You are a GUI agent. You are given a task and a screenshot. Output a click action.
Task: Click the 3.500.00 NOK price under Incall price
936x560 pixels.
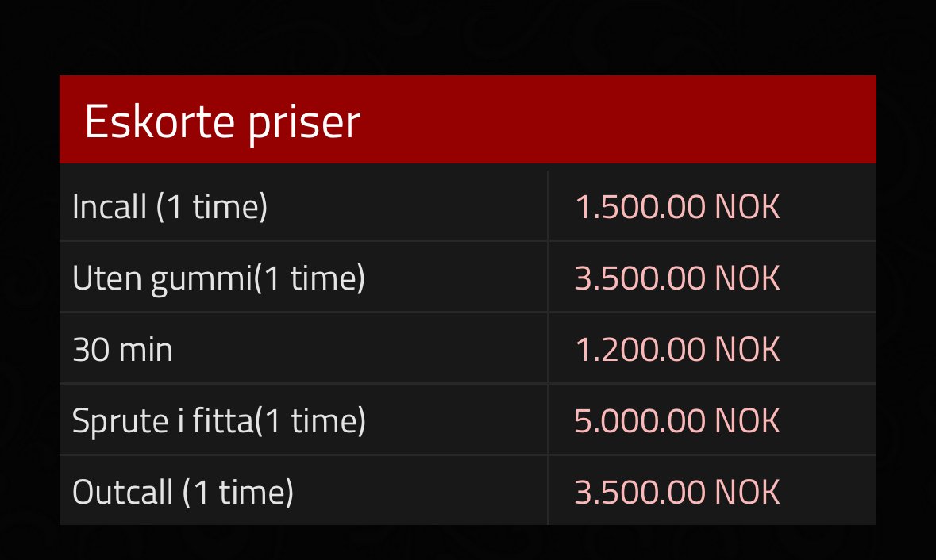pos(677,278)
